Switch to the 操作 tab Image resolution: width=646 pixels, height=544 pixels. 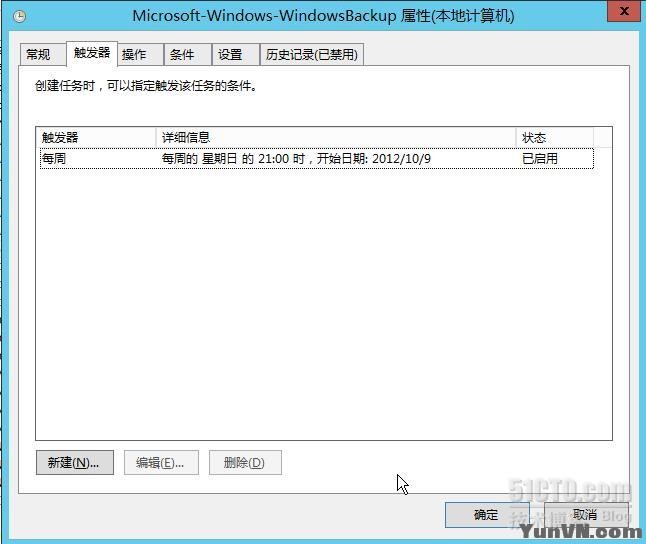(140, 54)
